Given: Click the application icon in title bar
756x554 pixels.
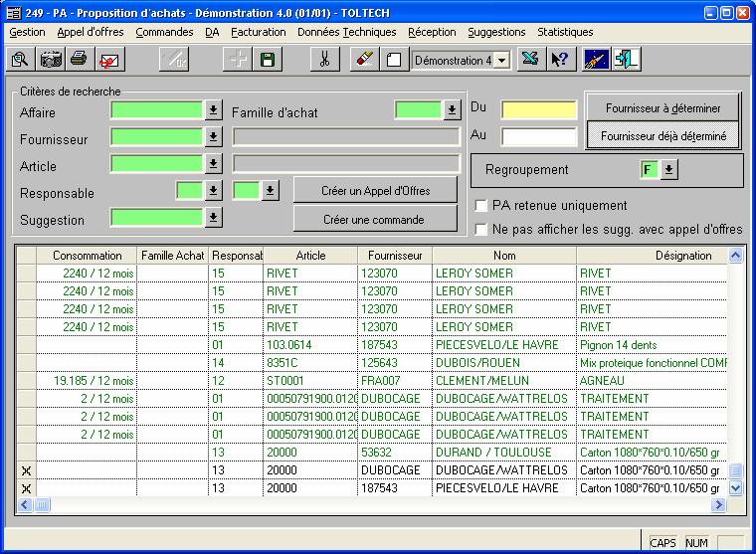Looking at the screenshot, I should pyautogui.click(x=14, y=13).
